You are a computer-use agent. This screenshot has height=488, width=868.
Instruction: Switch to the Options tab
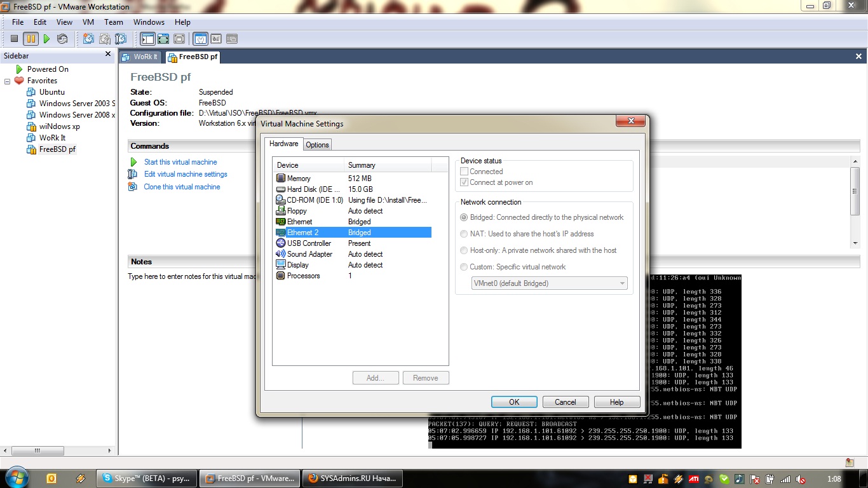tap(318, 145)
